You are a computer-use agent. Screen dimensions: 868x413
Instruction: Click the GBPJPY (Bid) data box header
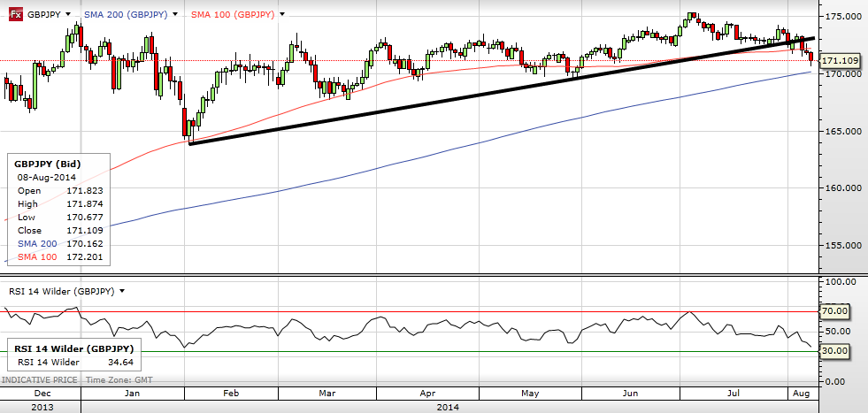coord(46,164)
